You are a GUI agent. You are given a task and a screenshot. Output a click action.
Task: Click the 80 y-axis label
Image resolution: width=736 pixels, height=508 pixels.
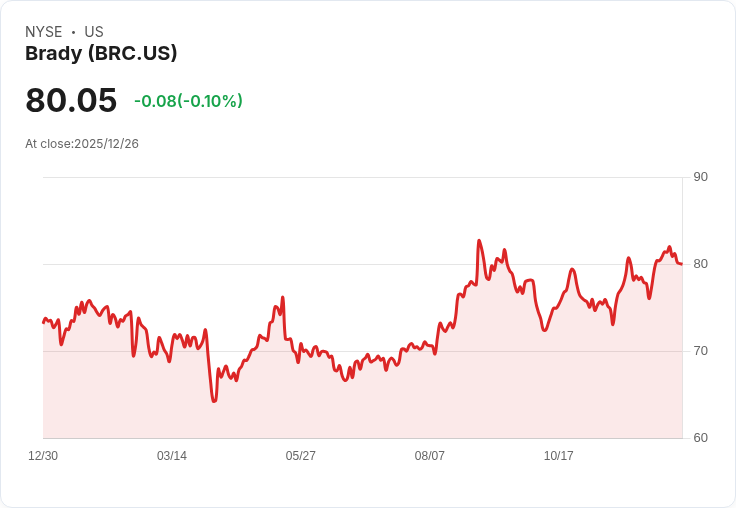[700, 264]
